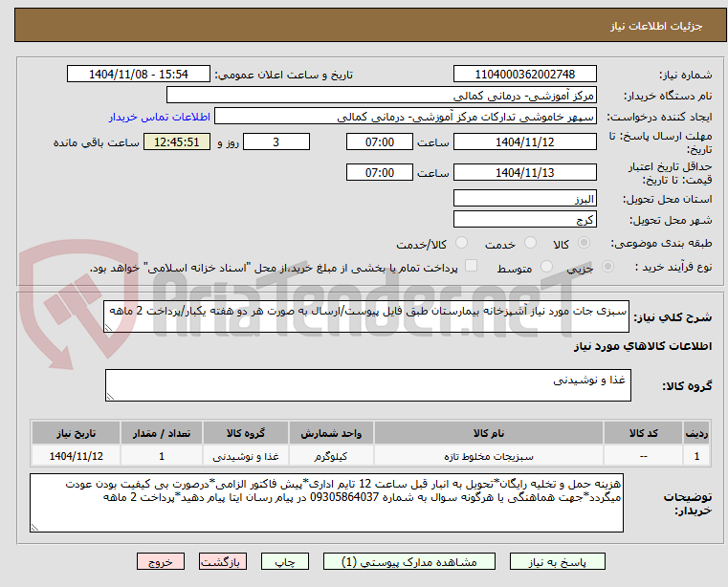Click the response deadline 07:00 time field
728x587 pixels.
[x=380, y=142]
